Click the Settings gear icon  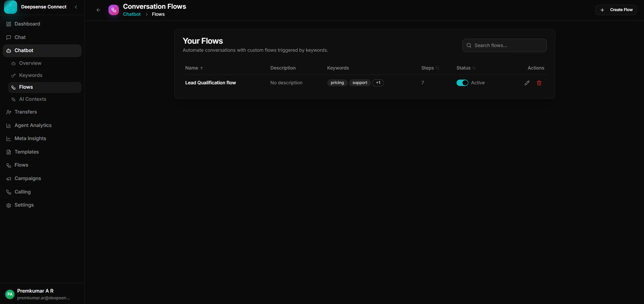[8, 205]
